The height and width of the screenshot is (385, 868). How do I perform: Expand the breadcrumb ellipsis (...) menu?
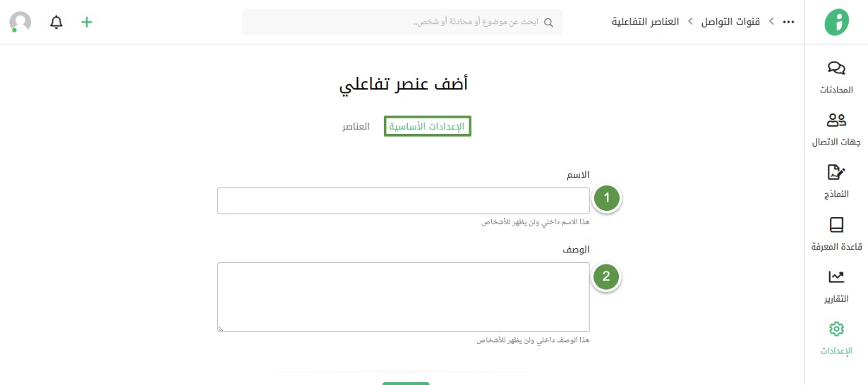pyautogui.click(x=788, y=22)
